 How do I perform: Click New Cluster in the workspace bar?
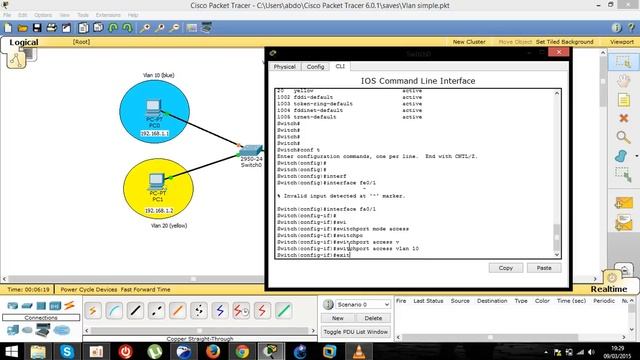click(x=469, y=42)
